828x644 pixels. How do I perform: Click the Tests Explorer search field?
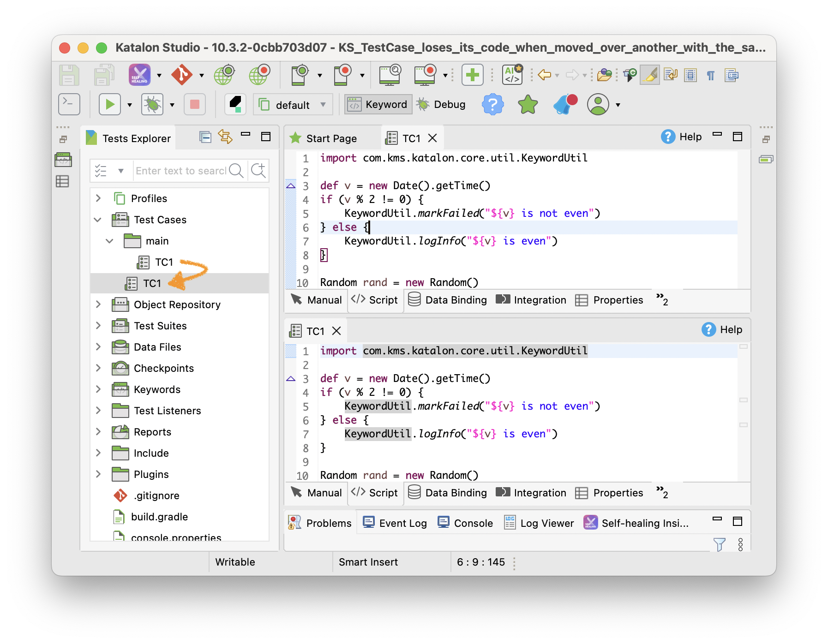click(x=180, y=171)
